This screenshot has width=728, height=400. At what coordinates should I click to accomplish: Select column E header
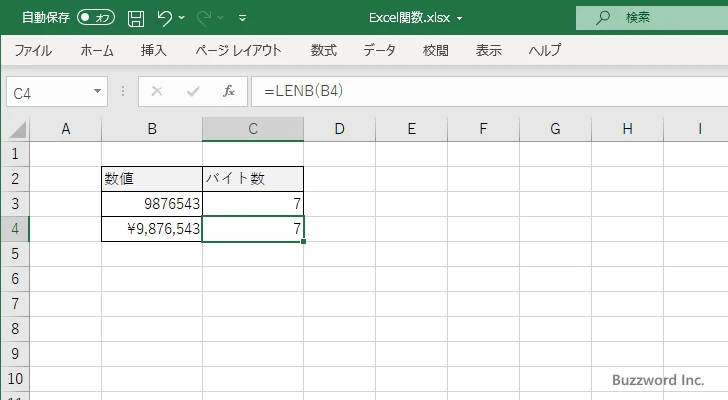[411, 129]
